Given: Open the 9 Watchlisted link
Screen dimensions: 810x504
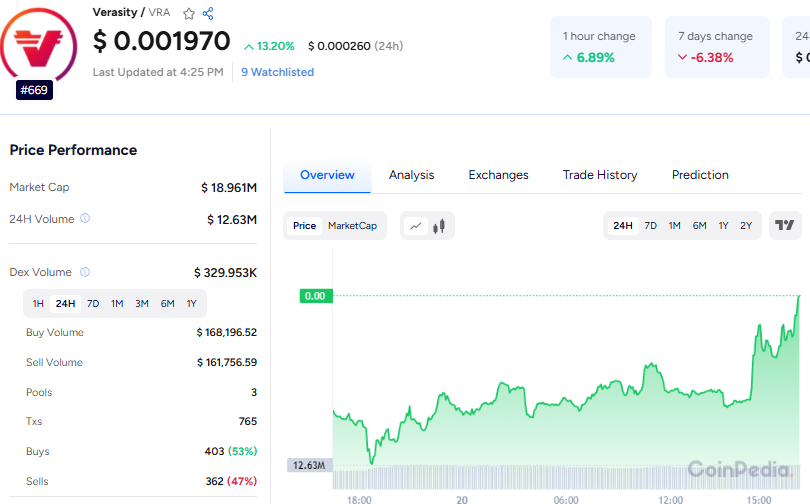Looking at the screenshot, I should (x=277, y=72).
